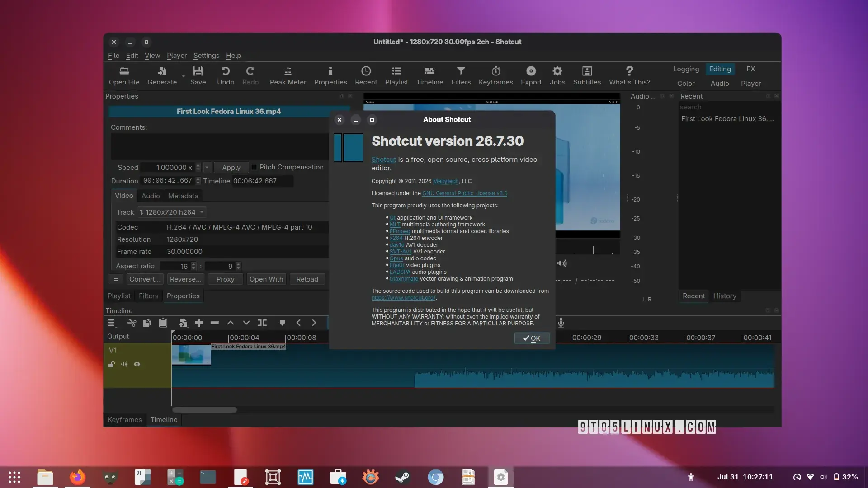Screen dimensions: 868x488
Task: Click the What's This? help icon
Action: click(x=629, y=76)
